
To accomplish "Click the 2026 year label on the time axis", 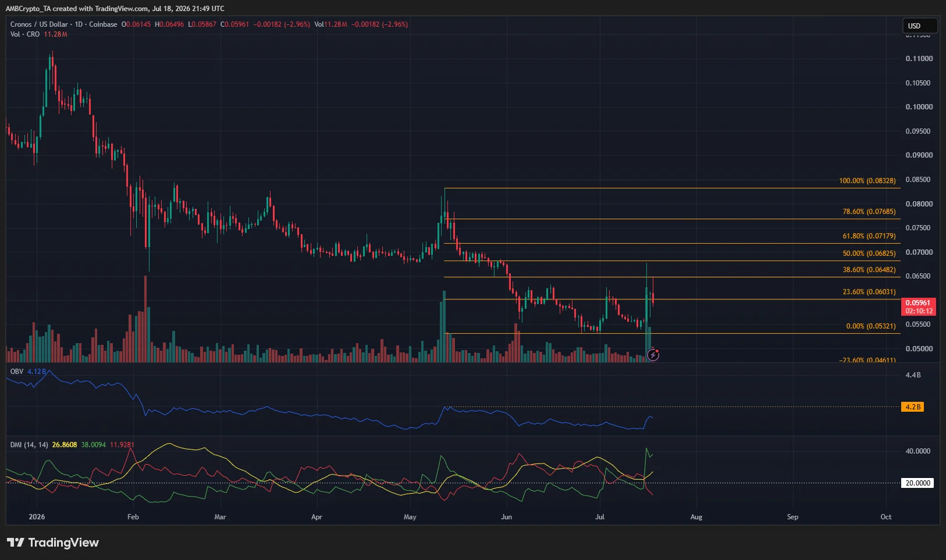I will click(x=37, y=517).
